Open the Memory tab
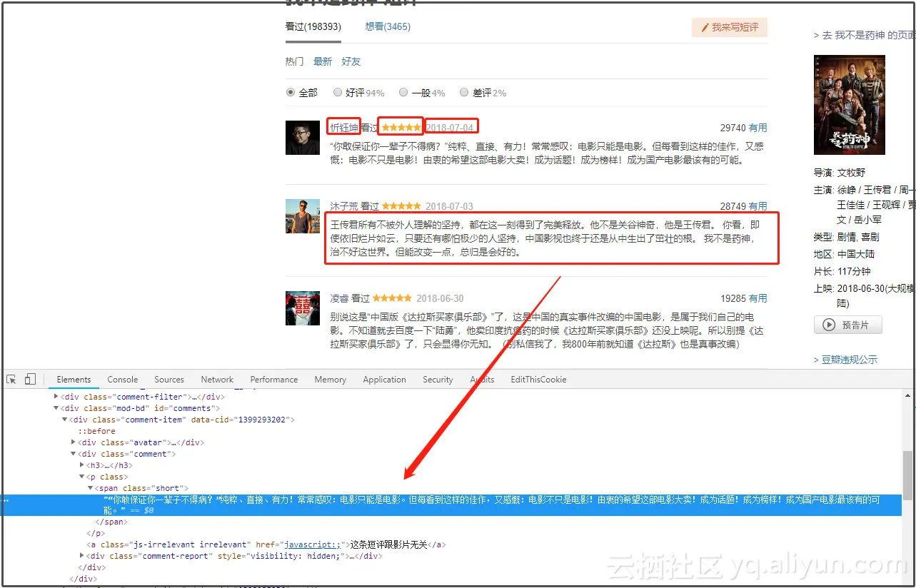916x588 pixels. 330,379
